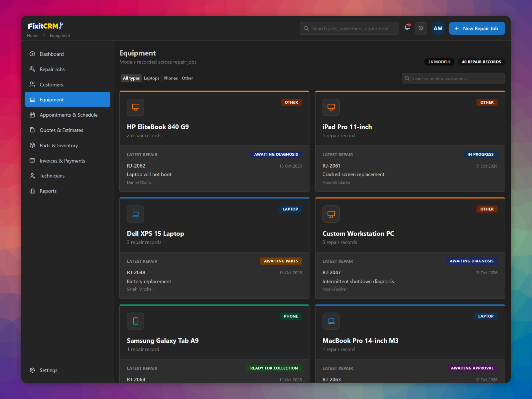Open repair job RJ-2062
532x399 pixels.
pos(136,166)
